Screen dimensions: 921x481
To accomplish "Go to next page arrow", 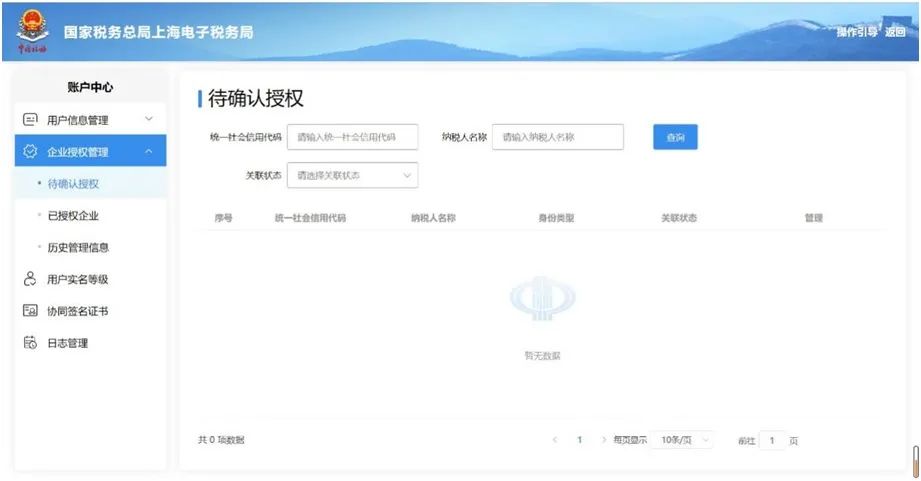I will click(603, 440).
